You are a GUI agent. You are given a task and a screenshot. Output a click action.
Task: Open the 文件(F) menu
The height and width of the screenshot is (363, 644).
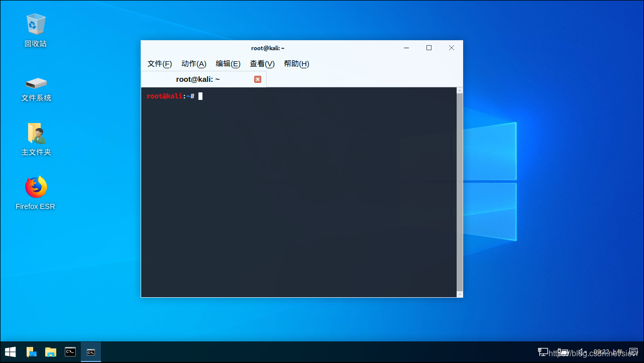click(160, 64)
